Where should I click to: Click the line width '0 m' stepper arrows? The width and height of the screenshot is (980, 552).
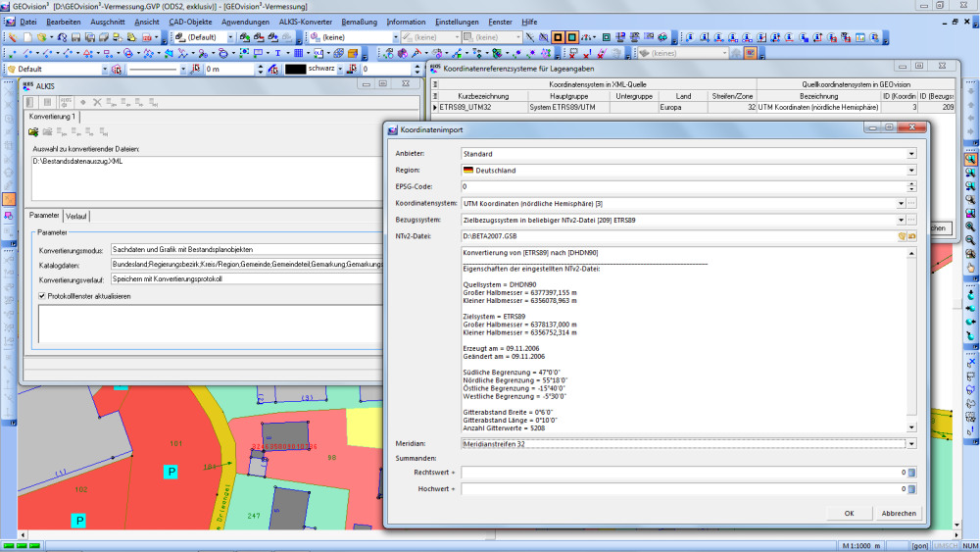pyautogui.click(x=260, y=70)
